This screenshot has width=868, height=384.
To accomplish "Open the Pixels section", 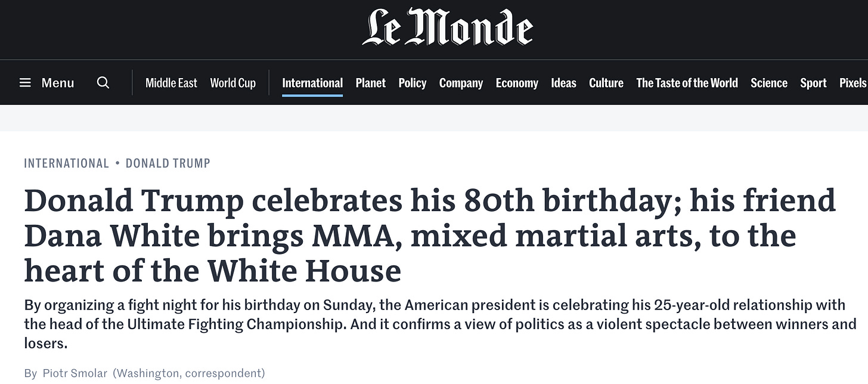I will coord(853,83).
